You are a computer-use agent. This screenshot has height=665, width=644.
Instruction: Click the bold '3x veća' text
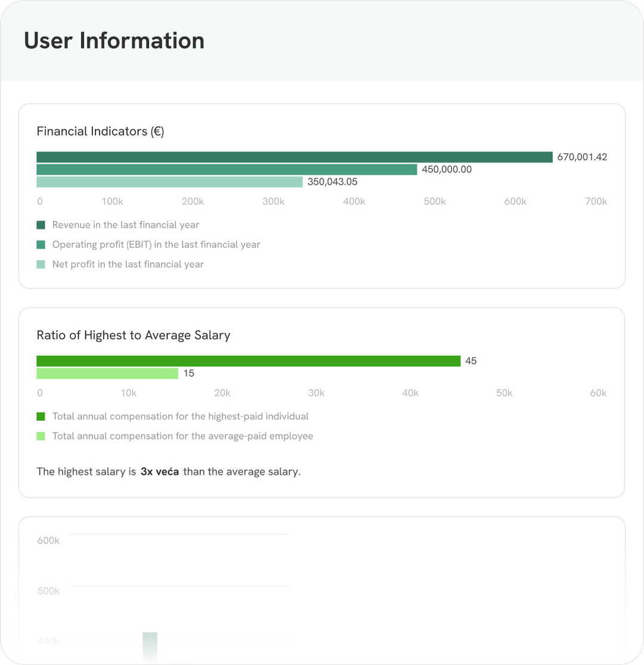(160, 471)
